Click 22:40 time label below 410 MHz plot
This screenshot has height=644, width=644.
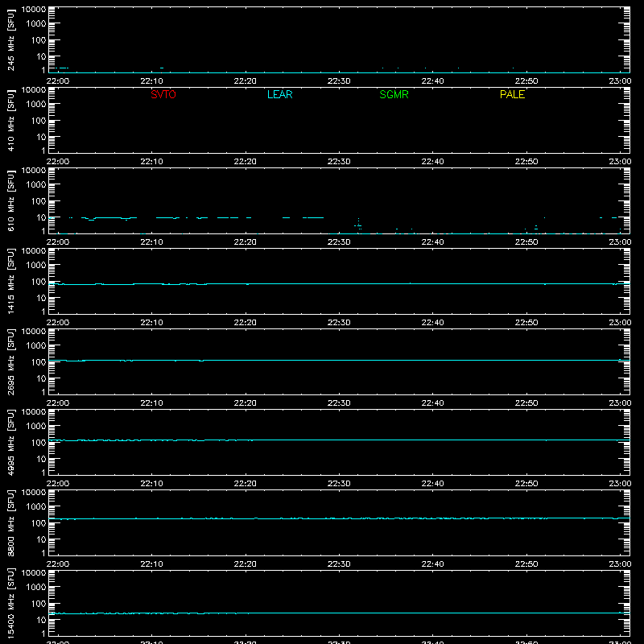[x=432, y=162]
